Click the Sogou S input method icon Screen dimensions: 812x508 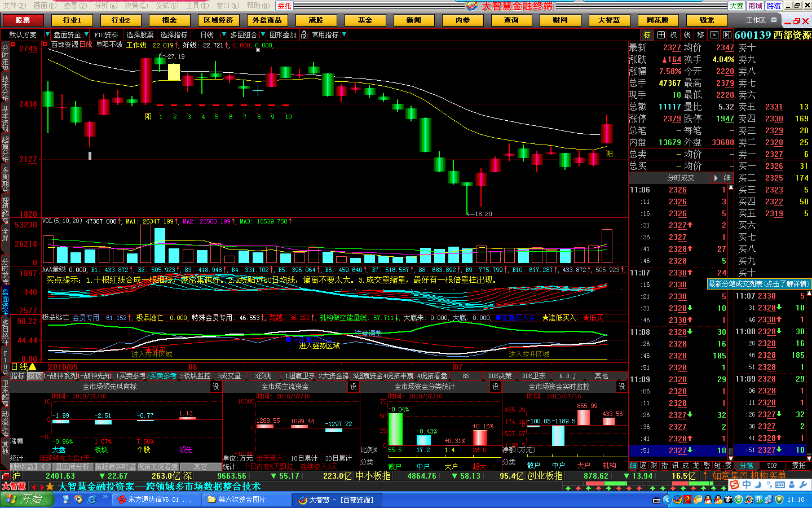point(734,485)
